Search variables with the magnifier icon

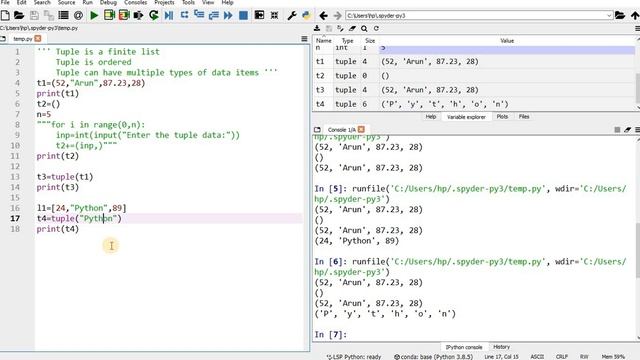tap(364, 29)
